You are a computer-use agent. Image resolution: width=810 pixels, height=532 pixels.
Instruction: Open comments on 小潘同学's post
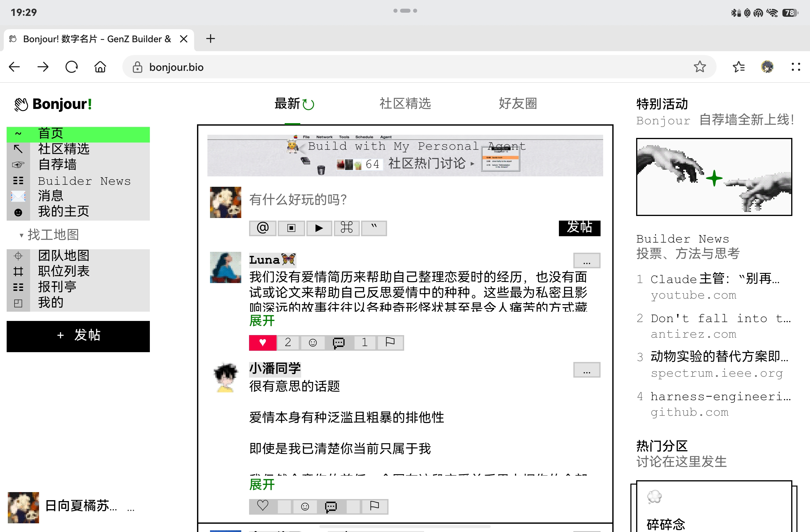coord(331,506)
